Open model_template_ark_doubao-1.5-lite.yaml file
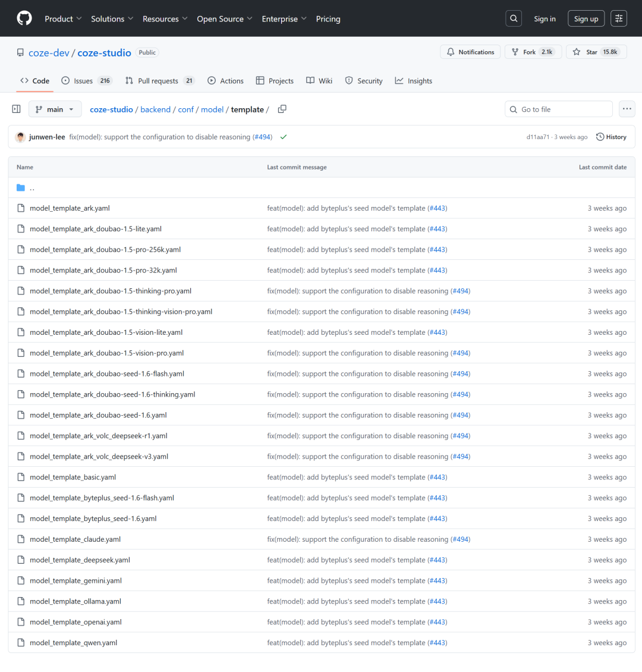The width and height of the screenshot is (642, 672). [96, 229]
